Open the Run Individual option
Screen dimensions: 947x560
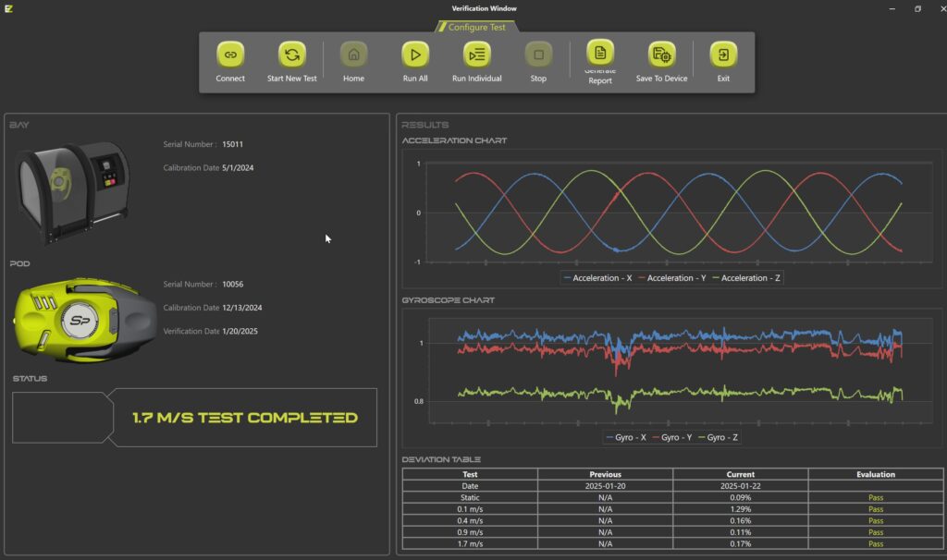(x=477, y=55)
